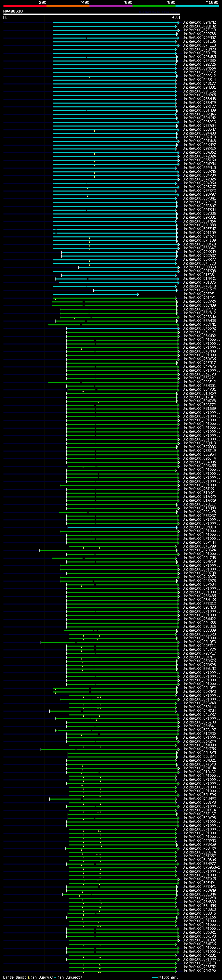Select label UniRef100_A6QM13
222x980 pixels.
[199, 443]
